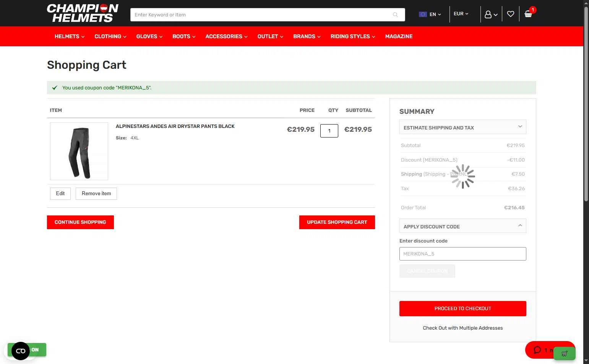
Task: Collapse the Apply Discount Code section
Action: pos(463,226)
